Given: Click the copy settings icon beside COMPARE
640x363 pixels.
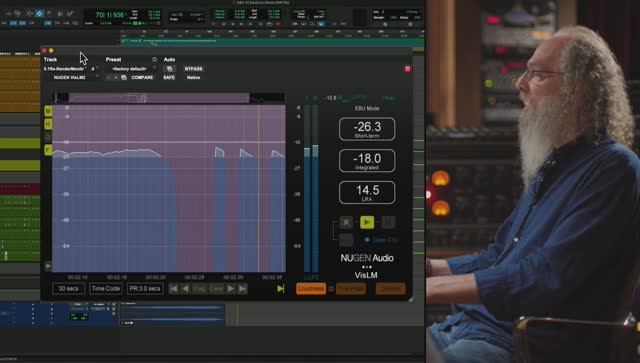Looking at the screenshot, I should [124, 77].
